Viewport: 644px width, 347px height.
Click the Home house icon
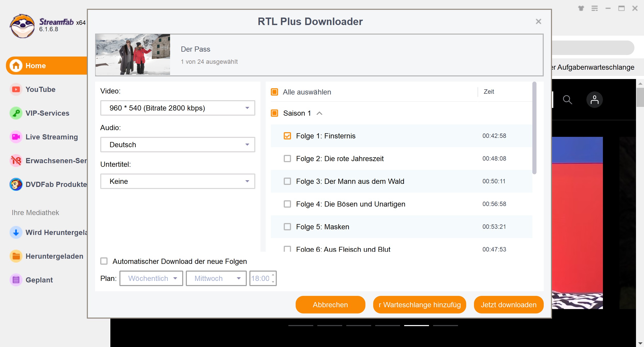coord(16,66)
